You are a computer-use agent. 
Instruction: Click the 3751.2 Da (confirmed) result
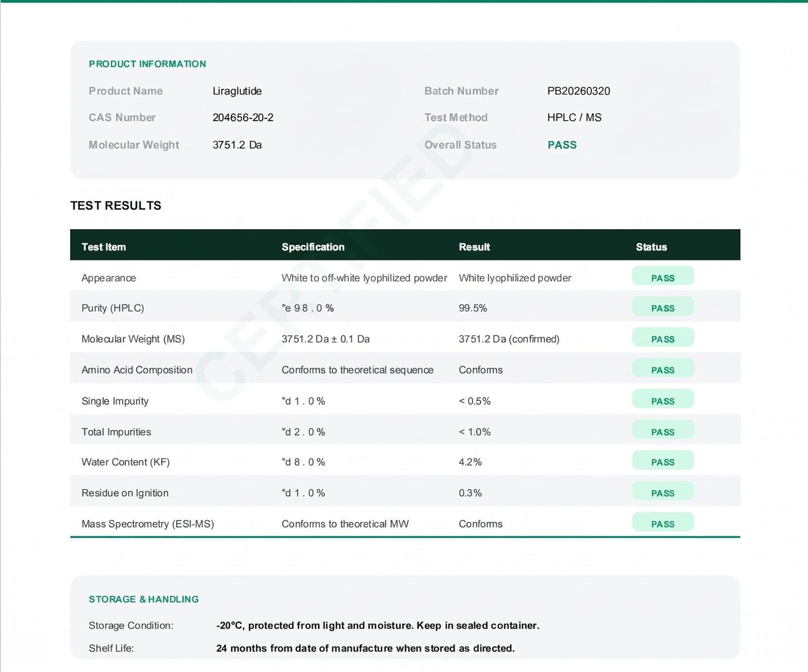coord(509,339)
